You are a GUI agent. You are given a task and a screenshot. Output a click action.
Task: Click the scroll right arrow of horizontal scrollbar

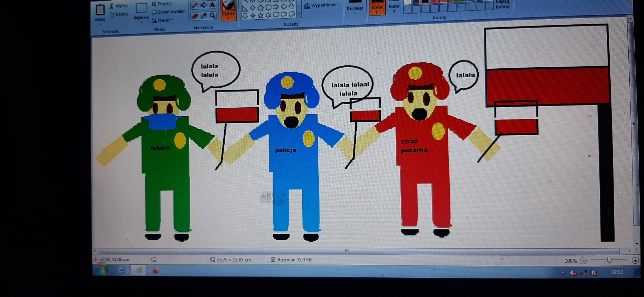[x=629, y=251]
